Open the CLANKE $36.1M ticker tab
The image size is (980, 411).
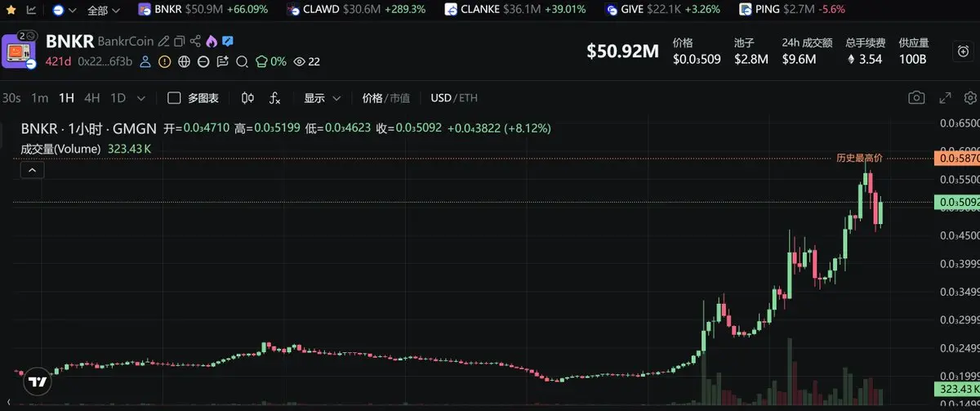(x=515, y=10)
